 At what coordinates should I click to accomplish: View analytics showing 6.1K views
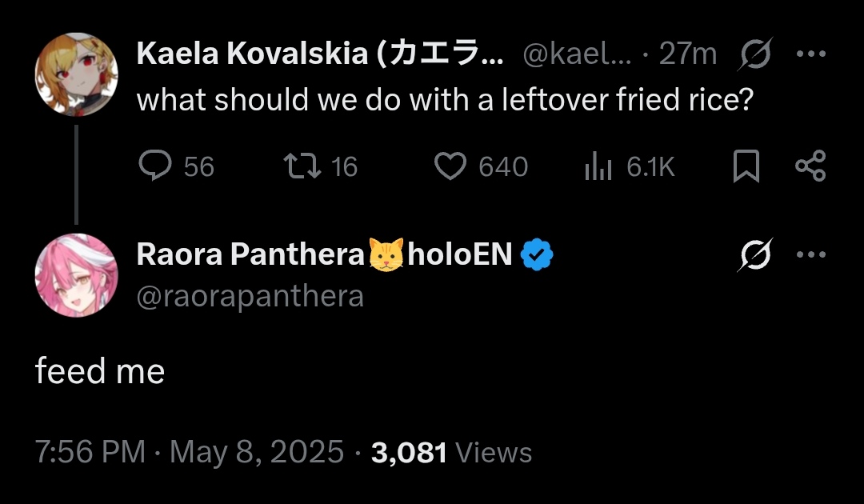coord(598,166)
